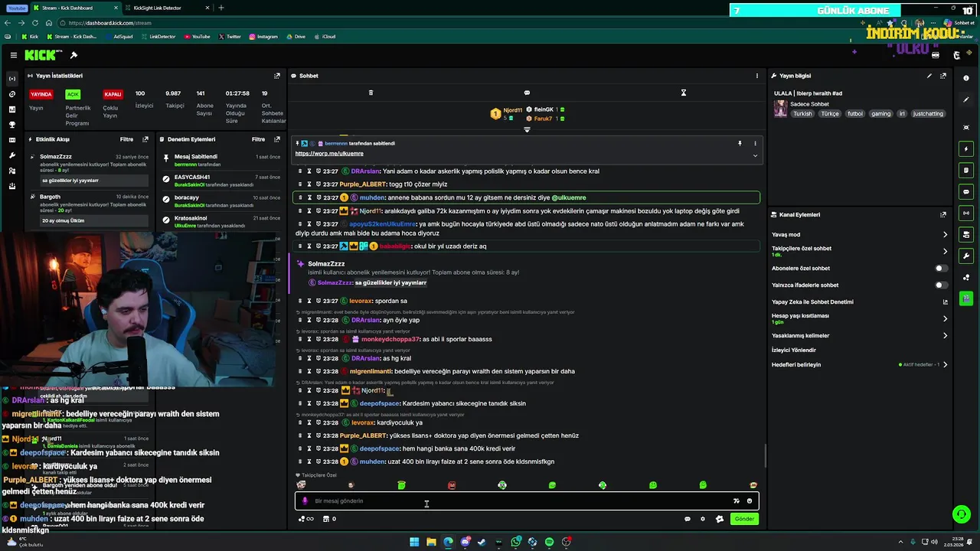Open the stream broadcast sidebar icon
The image size is (980, 551).
(11, 79)
